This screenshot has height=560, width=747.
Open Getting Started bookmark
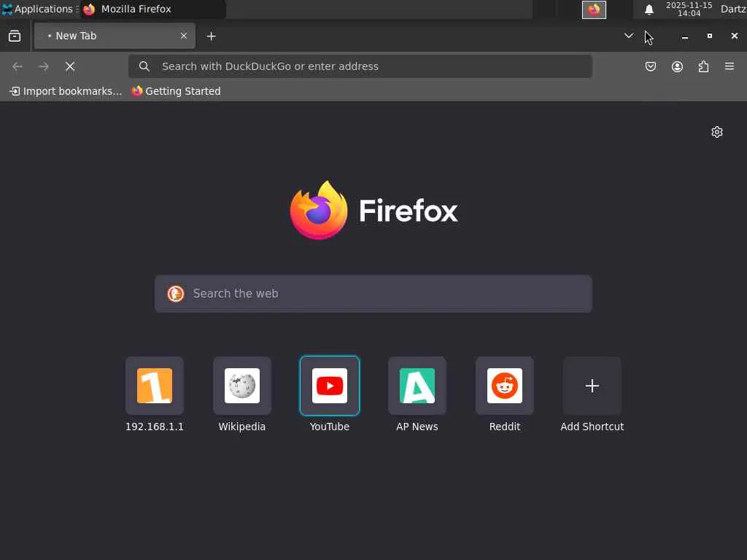pyautogui.click(x=177, y=91)
